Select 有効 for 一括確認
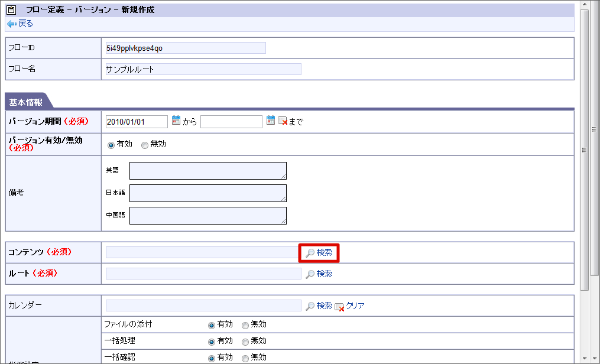Screen dimensions: 600x364 pyautogui.click(x=211, y=358)
